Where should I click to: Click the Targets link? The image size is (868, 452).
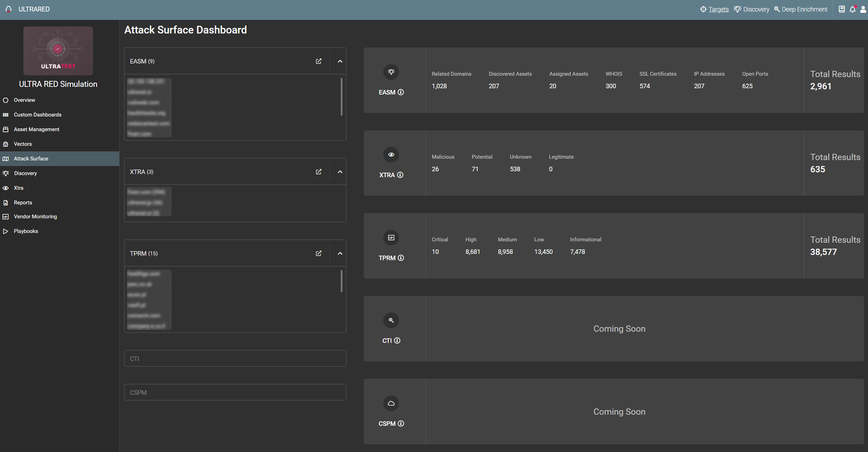click(718, 9)
